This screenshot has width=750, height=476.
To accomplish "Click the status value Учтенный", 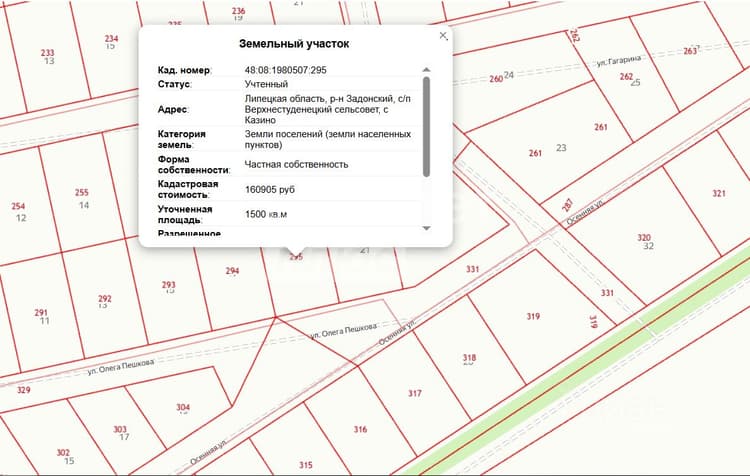I will pos(266,84).
